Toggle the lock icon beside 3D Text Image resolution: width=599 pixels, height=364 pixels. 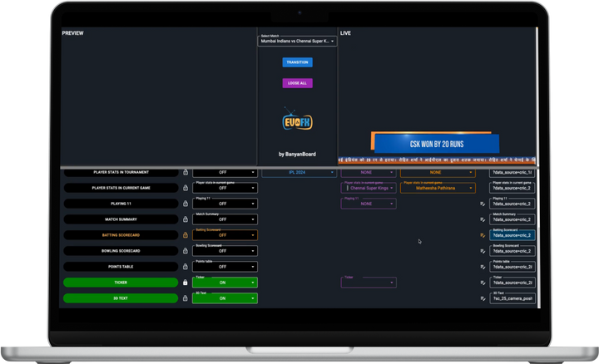[186, 298]
